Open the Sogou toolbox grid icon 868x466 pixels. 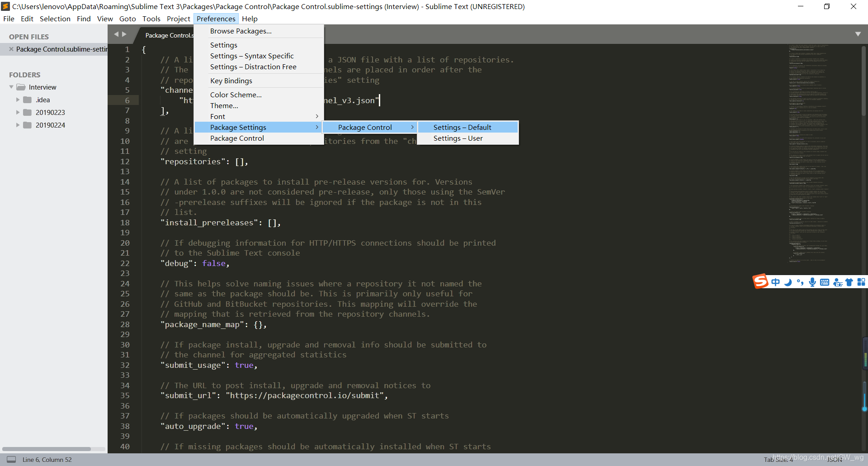(x=861, y=282)
